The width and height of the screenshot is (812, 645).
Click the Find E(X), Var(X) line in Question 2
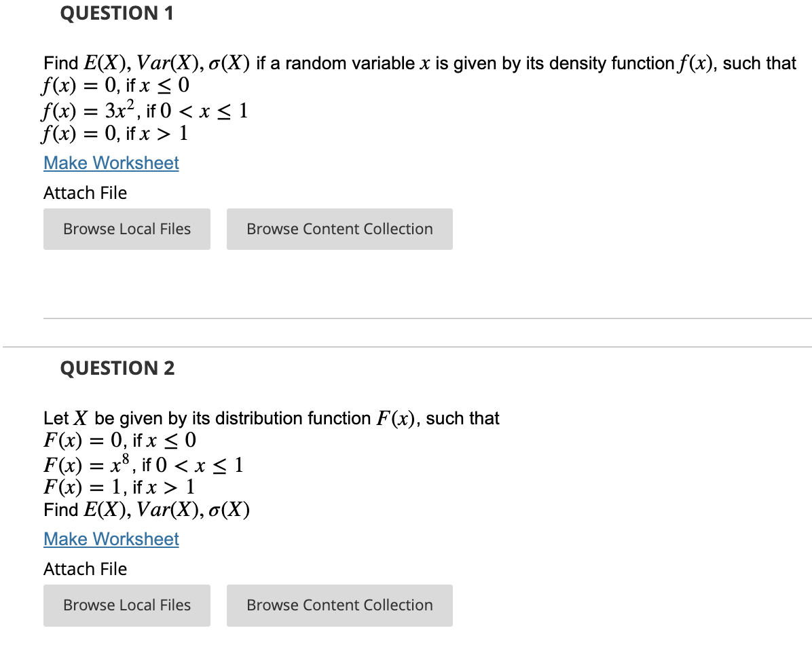147,509
